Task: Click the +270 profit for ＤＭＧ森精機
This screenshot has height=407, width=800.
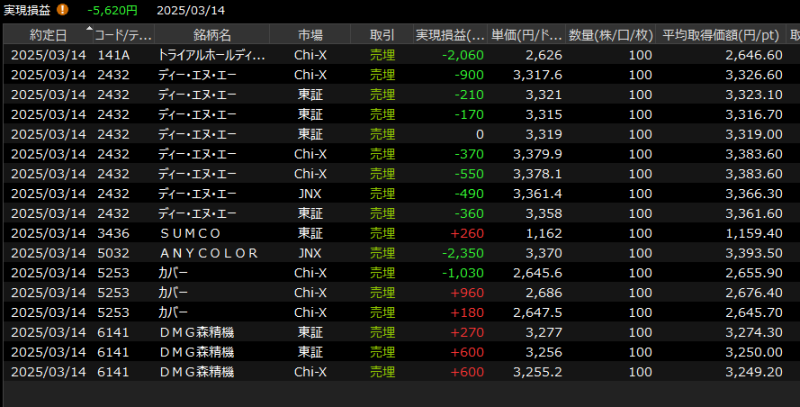Action: click(467, 333)
